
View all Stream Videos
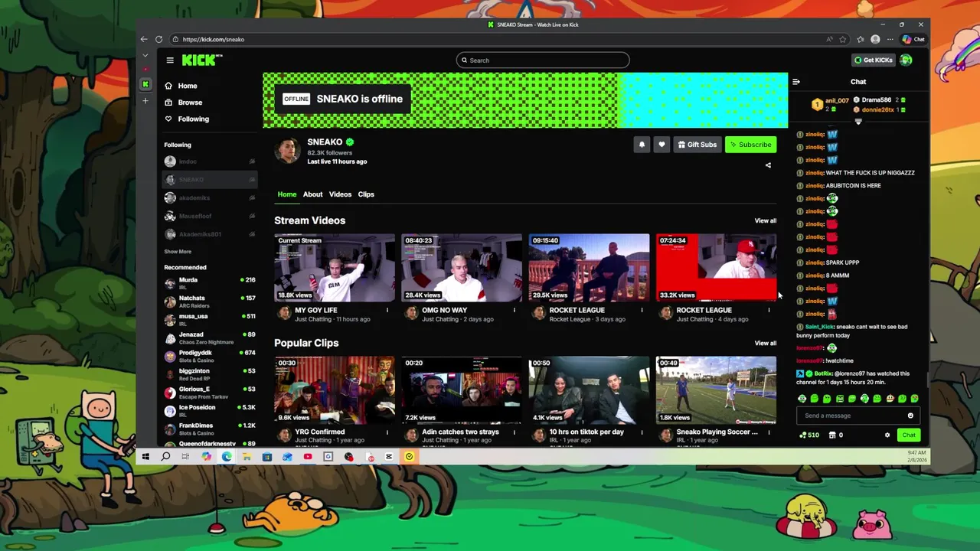pyautogui.click(x=765, y=220)
